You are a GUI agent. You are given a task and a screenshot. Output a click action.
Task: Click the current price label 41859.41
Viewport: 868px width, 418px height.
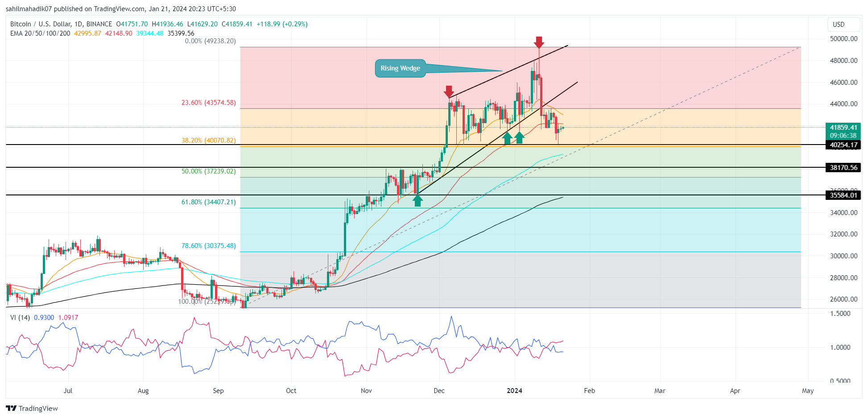(x=843, y=128)
